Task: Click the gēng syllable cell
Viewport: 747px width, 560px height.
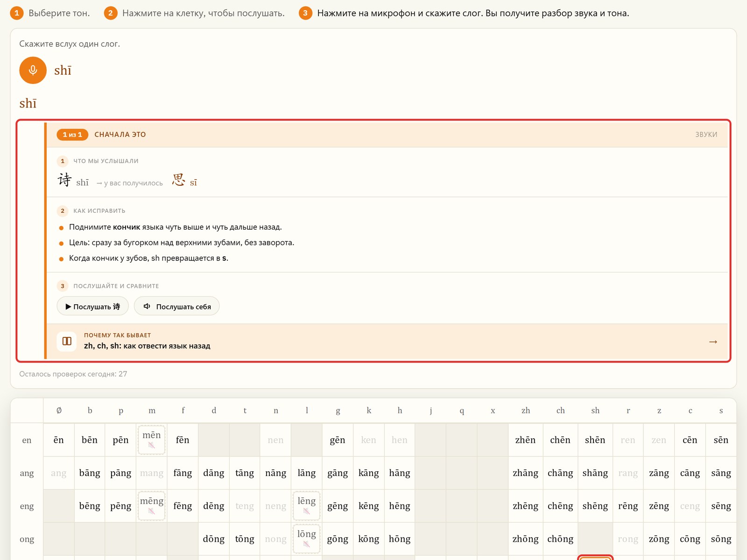Action: pos(338,506)
